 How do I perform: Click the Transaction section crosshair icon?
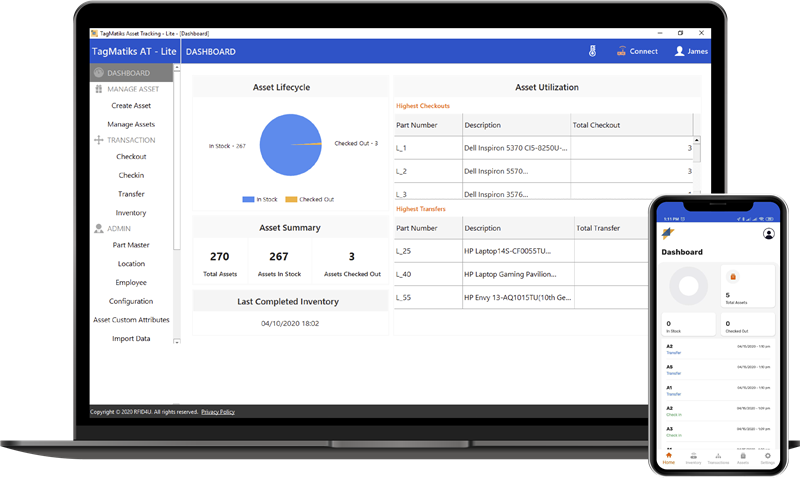98,140
